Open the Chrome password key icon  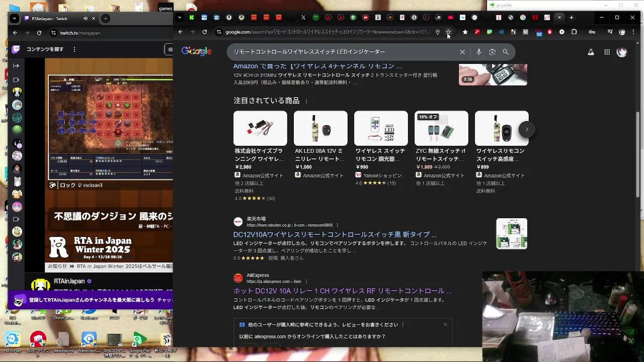click(592, 32)
